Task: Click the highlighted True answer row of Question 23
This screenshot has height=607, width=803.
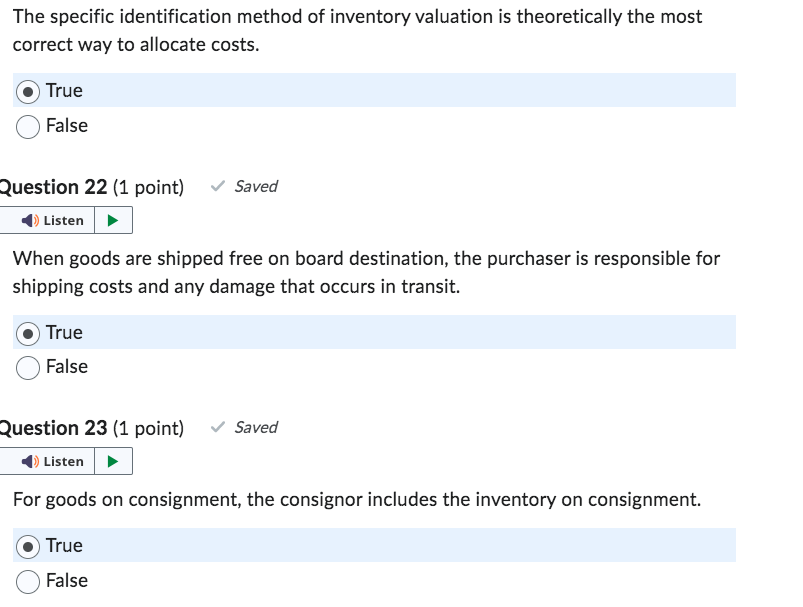Action: coord(370,545)
